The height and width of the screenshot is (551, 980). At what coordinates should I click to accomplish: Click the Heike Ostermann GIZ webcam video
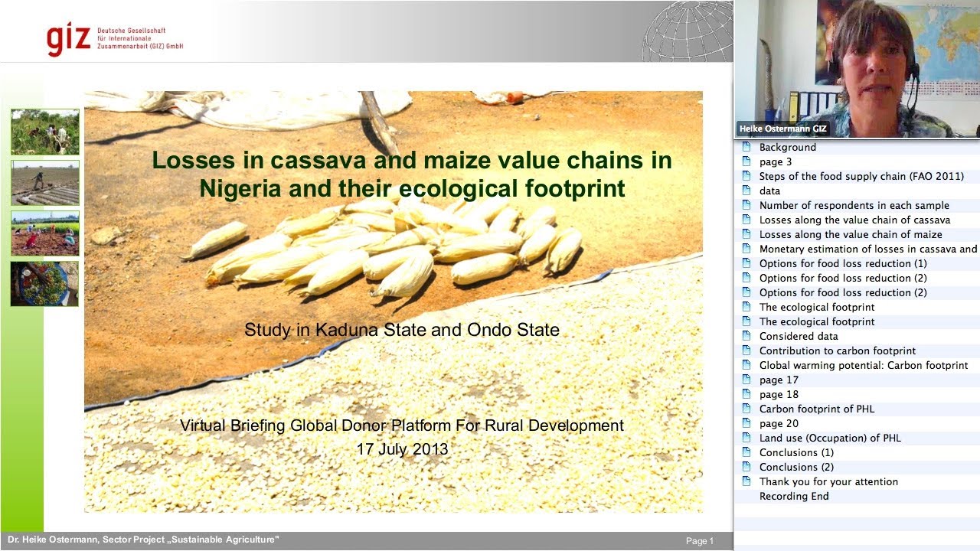pos(857,69)
